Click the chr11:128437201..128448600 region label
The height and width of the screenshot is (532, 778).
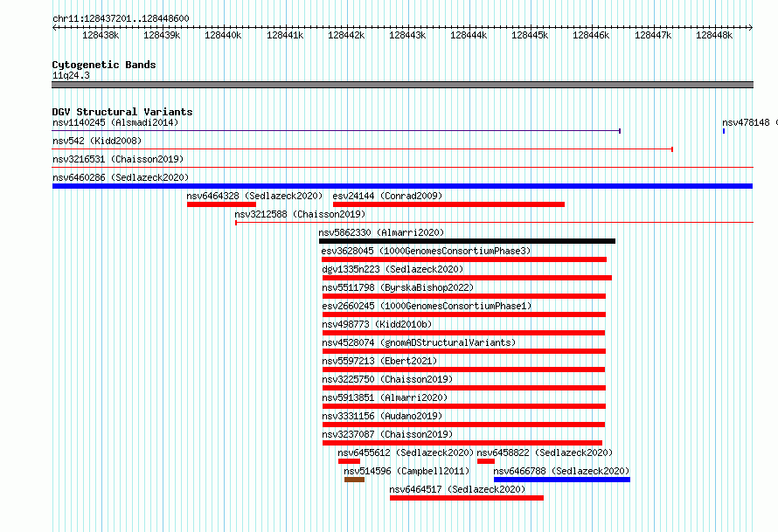point(121,18)
